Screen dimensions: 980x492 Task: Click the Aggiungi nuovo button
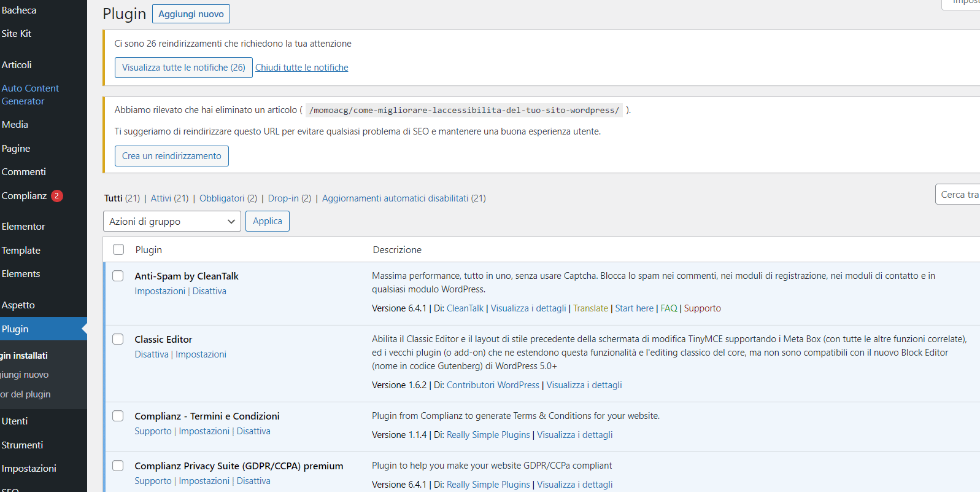point(191,14)
